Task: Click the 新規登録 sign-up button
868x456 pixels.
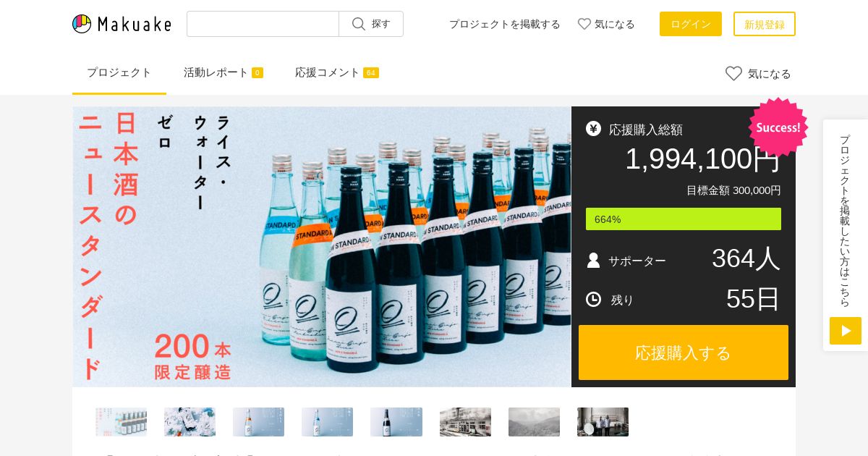Action: click(765, 24)
